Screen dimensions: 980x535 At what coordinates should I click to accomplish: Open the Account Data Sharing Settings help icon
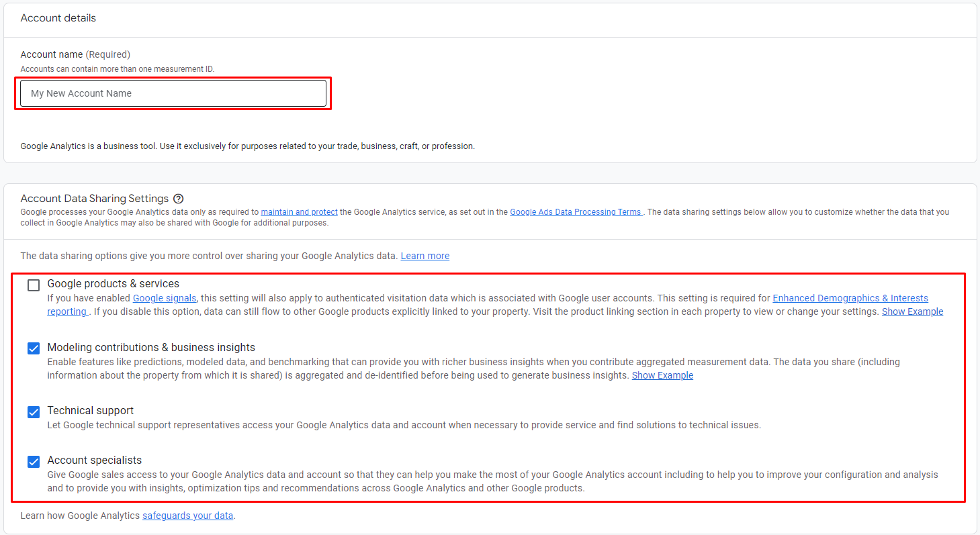click(178, 199)
